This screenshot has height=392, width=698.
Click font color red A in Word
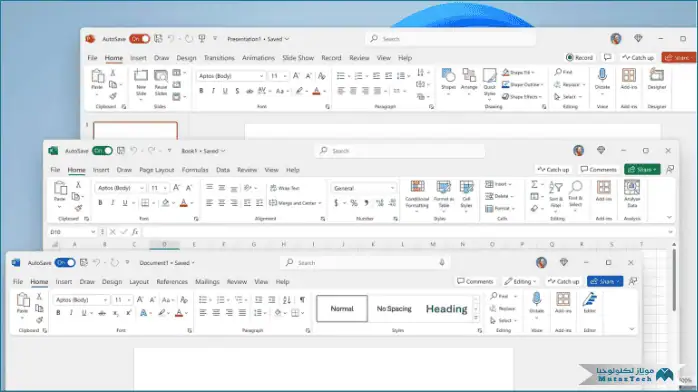tap(179, 313)
